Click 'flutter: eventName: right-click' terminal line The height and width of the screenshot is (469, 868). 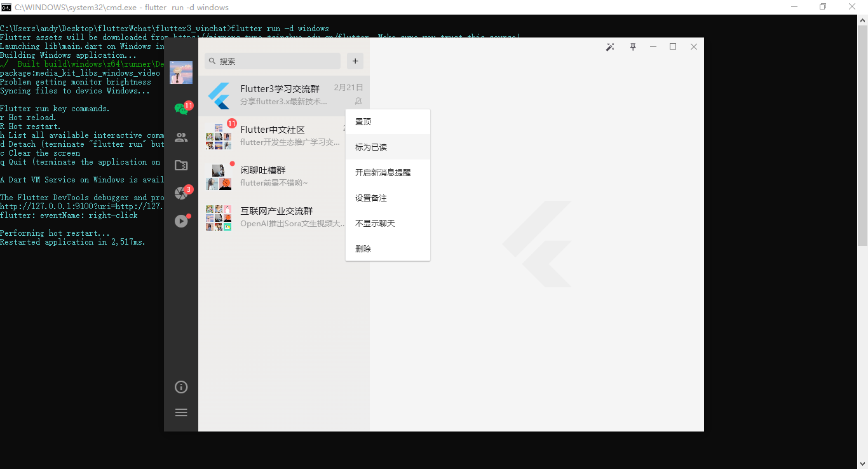click(69, 215)
